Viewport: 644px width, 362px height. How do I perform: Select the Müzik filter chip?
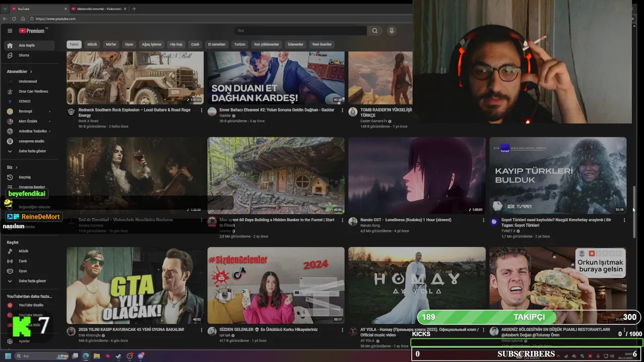coord(92,44)
